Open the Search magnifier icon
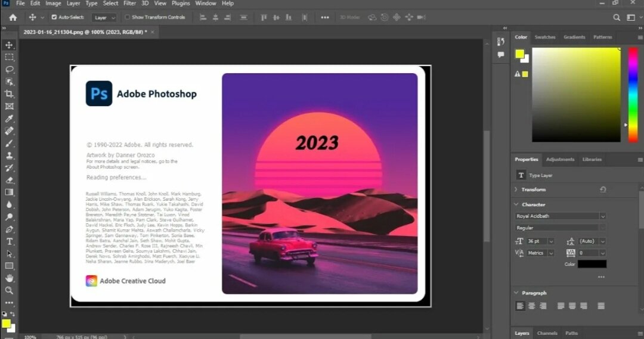The width and height of the screenshot is (644, 339). point(617,17)
